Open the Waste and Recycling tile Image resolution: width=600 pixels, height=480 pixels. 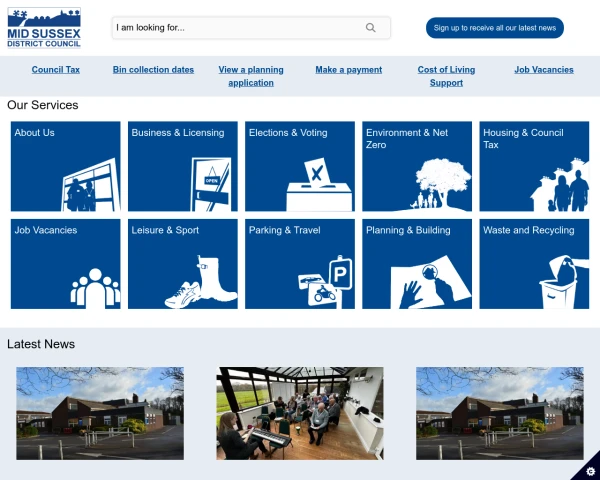(534, 264)
